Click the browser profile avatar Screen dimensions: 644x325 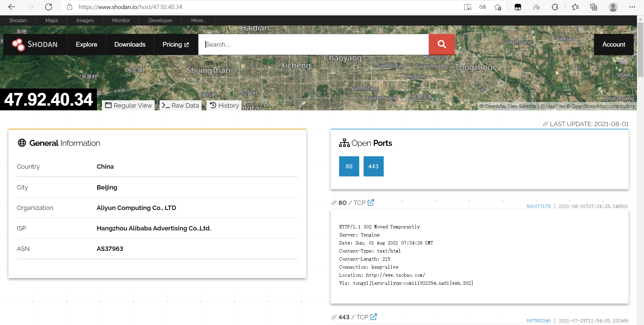(613, 7)
